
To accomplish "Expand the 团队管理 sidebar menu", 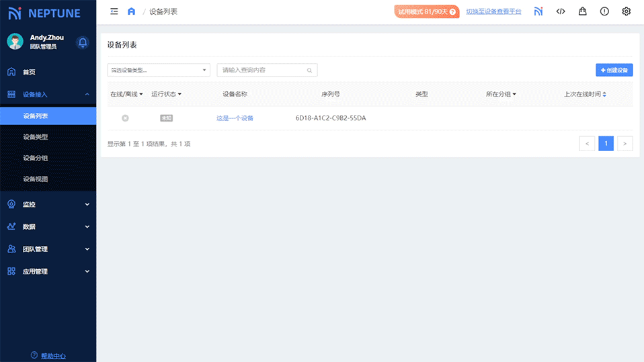I will [48, 249].
